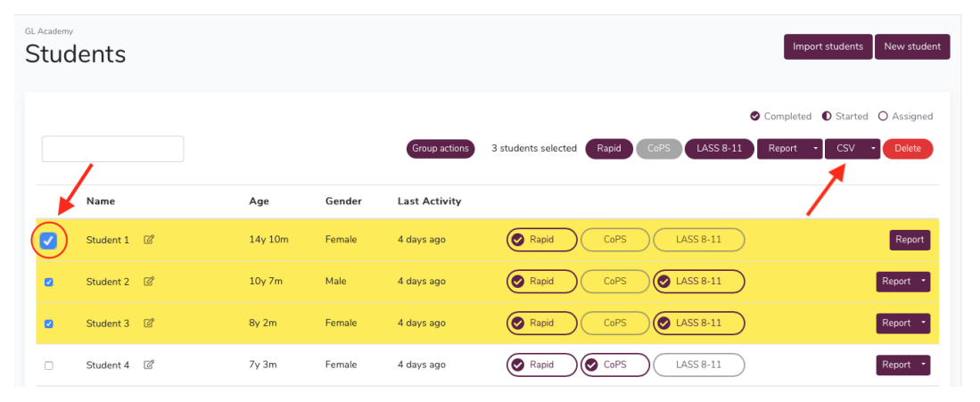Deselect the Student 2 checkbox

click(x=49, y=282)
